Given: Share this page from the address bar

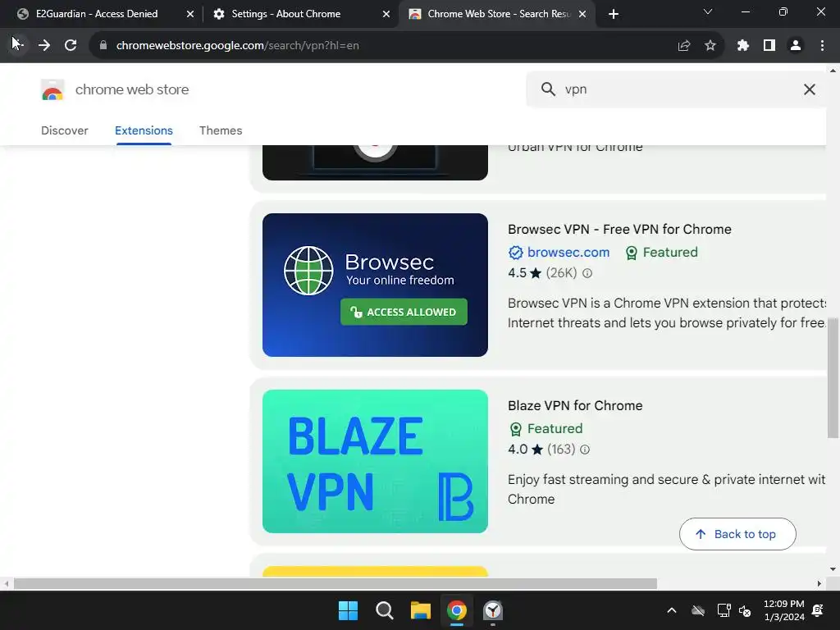Looking at the screenshot, I should (684, 46).
